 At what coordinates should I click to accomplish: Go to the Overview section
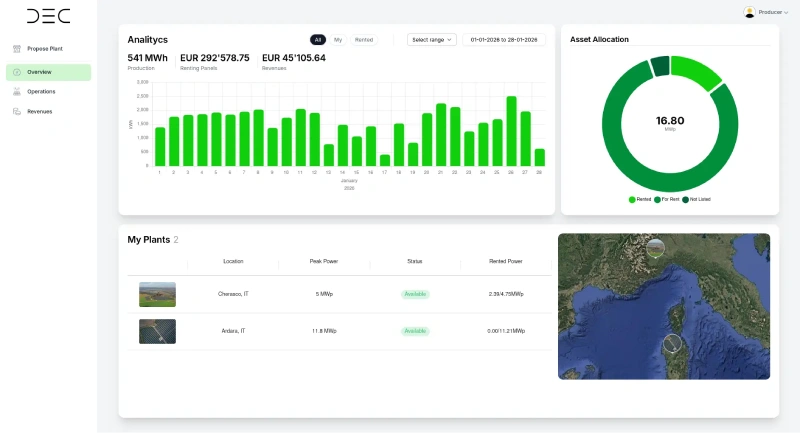coord(48,72)
